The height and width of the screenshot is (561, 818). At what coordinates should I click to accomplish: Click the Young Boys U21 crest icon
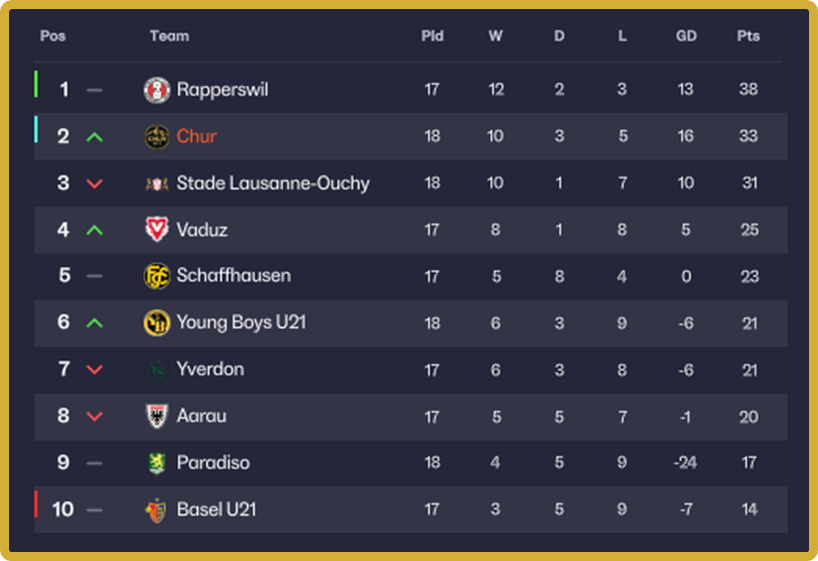(x=157, y=323)
